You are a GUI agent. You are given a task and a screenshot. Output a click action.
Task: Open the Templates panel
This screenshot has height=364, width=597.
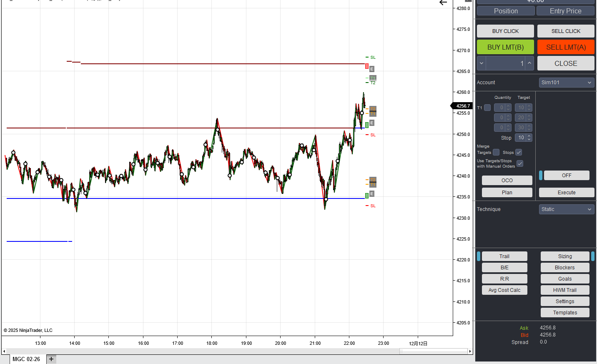click(x=565, y=313)
